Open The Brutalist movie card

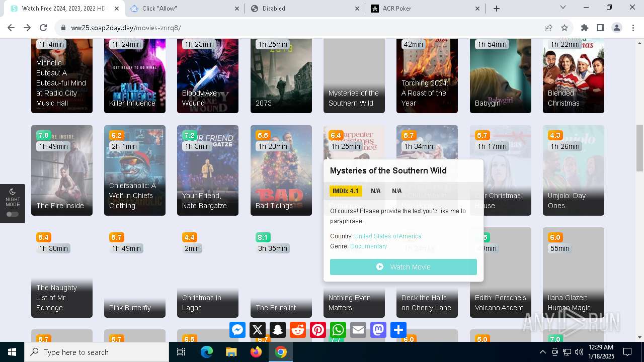281,273
